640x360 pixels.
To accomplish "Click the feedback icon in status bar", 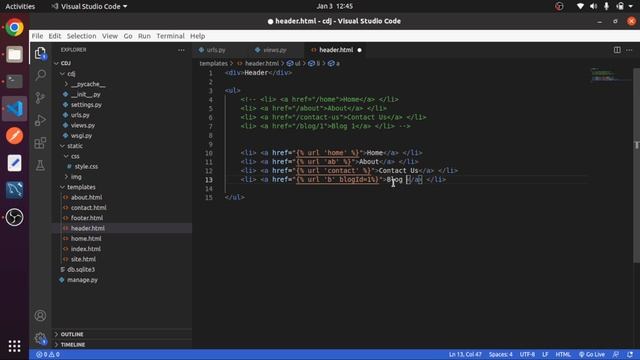I will click(616, 354).
